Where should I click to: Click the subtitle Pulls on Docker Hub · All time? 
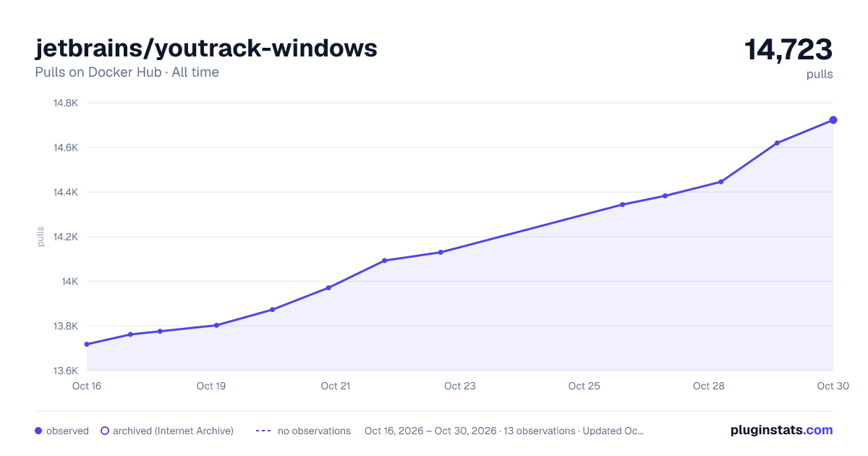(x=127, y=72)
